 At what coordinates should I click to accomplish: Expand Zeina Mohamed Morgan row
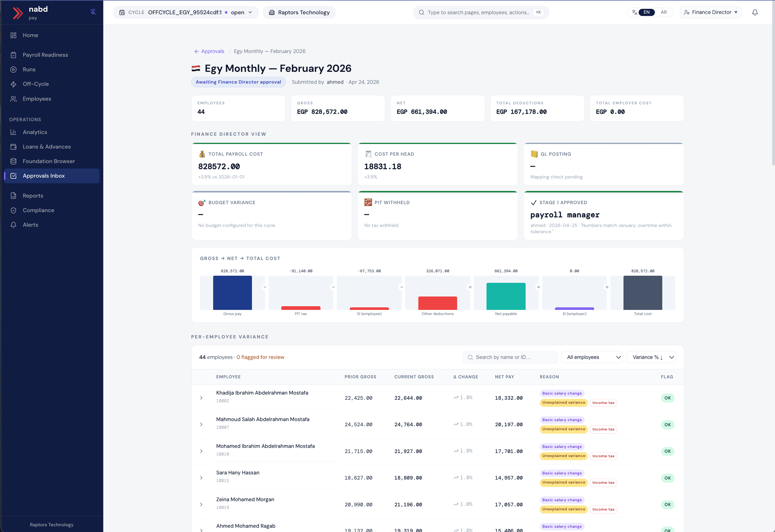tap(201, 505)
